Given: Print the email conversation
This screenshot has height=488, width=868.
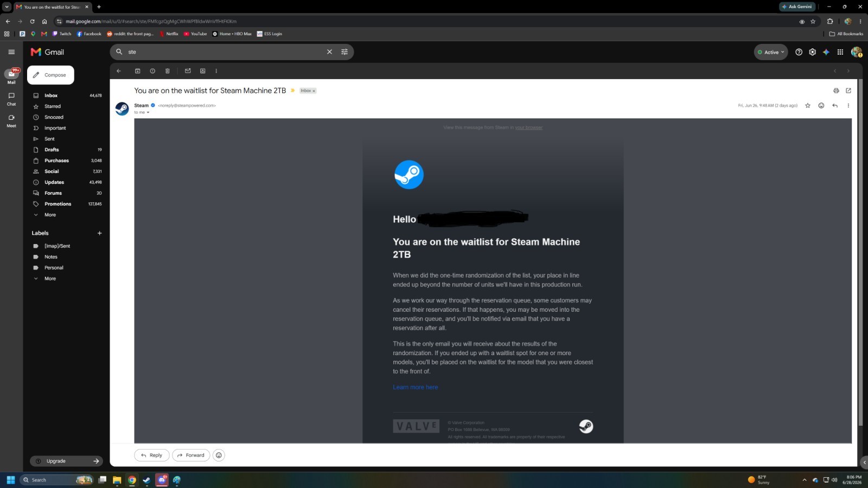Looking at the screenshot, I should tap(836, 91).
